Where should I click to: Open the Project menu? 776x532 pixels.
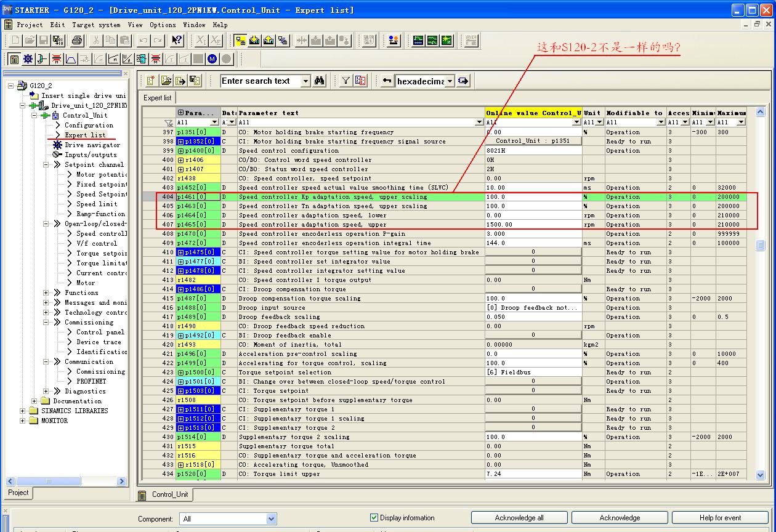30,25
